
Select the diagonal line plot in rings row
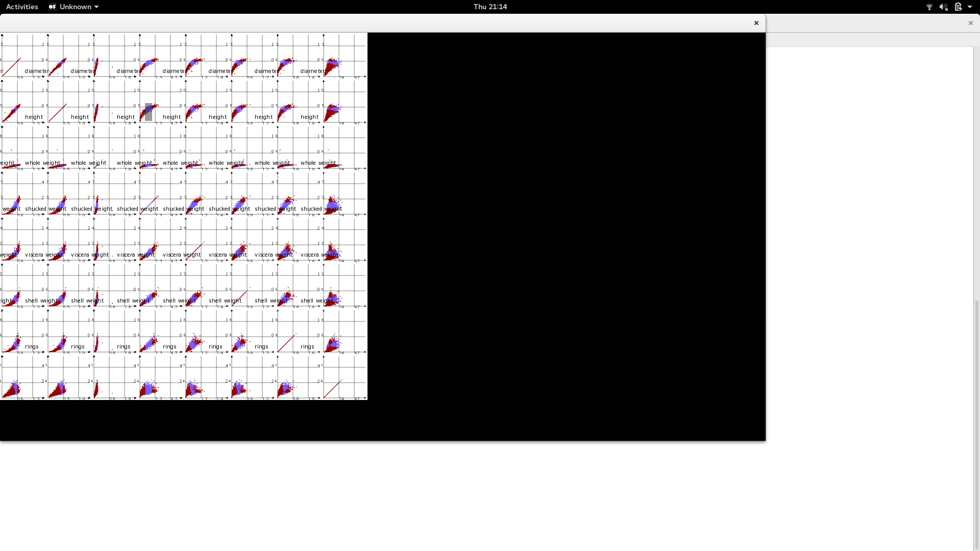[x=286, y=343]
